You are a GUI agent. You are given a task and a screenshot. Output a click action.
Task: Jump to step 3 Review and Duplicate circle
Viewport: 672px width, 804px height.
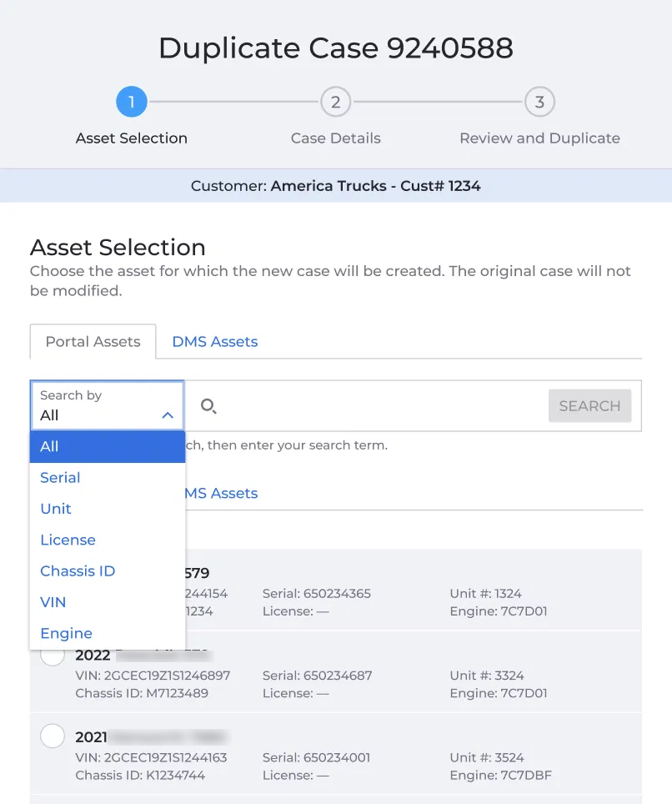tap(539, 102)
